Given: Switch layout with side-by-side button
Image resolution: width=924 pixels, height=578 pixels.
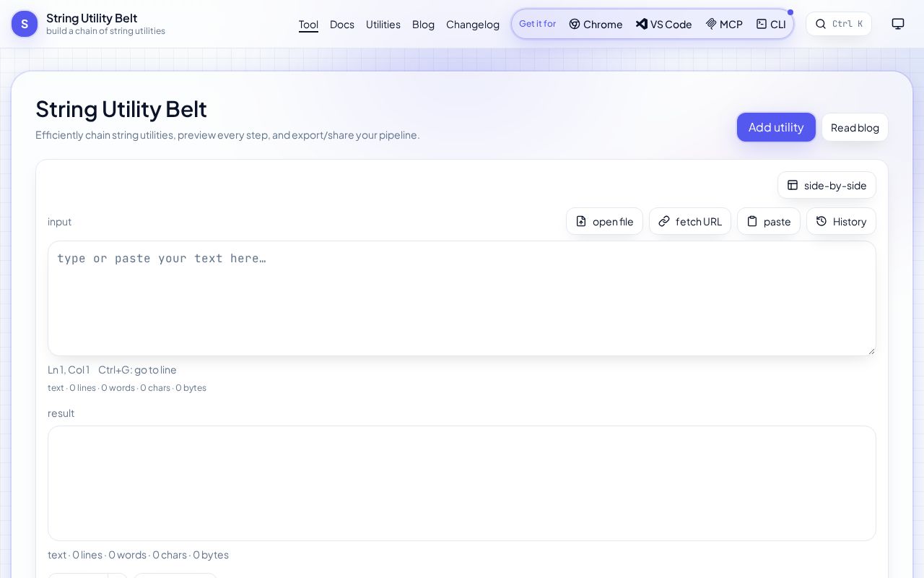Looking at the screenshot, I should [x=827, y=185].
